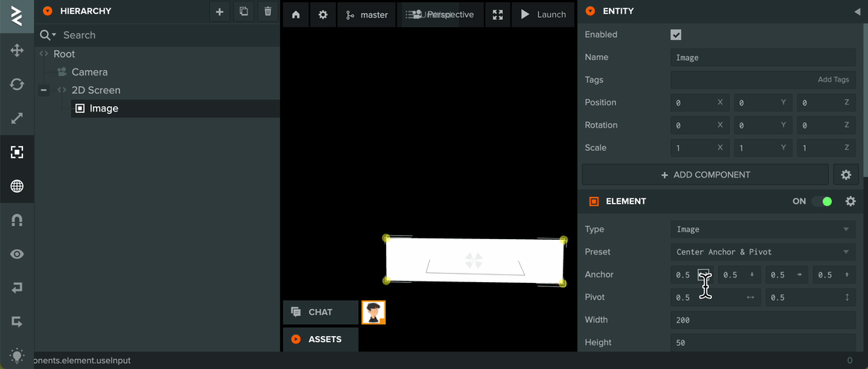Image resolution: width=868 pixels, height=369 pixels.
Task: Expand the Assets panel
Action: click(321, 339)
